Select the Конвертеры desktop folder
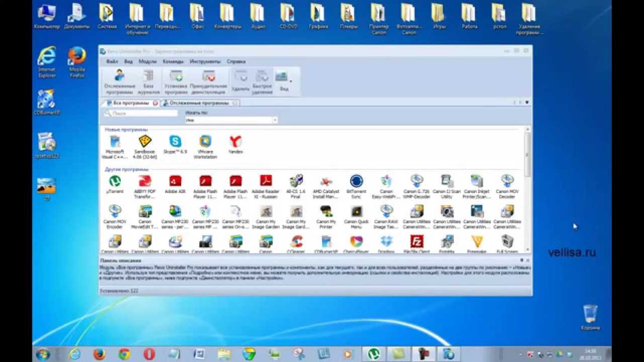644x362 pixels. [227, 16]
